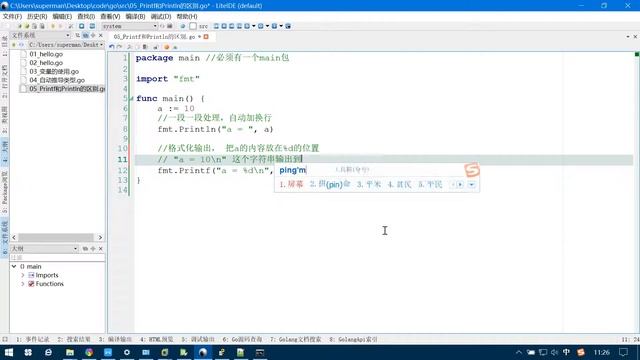The height and width of the screenshot is (360, 640).
Task: Open Chrome from the taskbar
Action: point(89,352)
